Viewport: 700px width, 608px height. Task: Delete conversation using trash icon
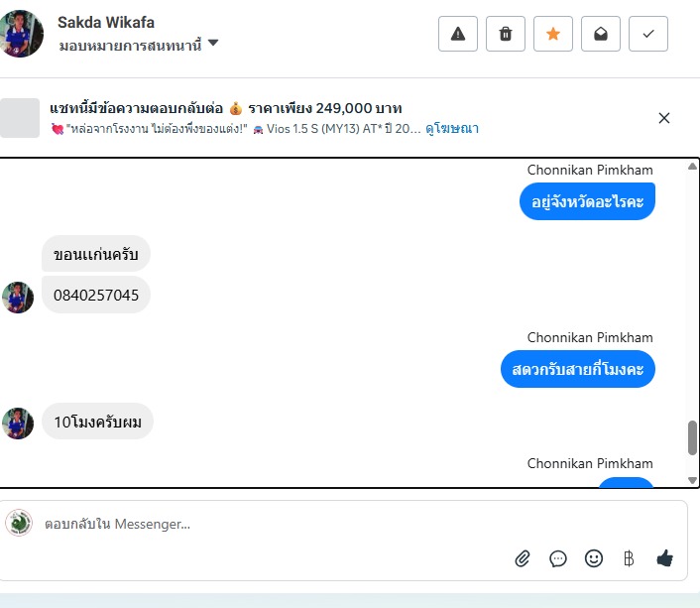click(506, 34)
